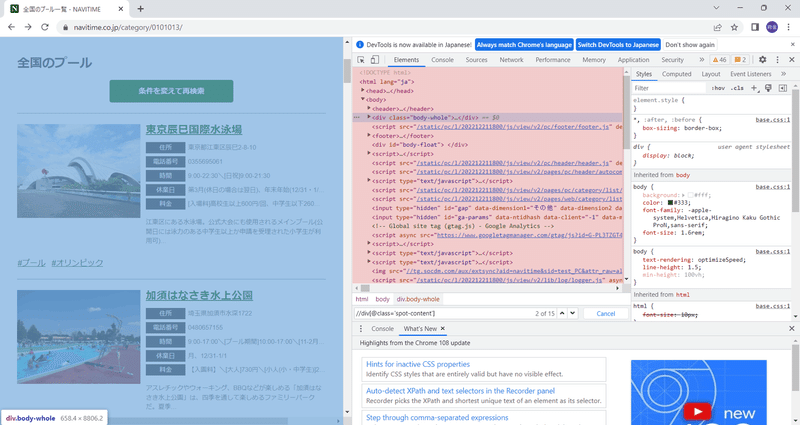
Task: Switch to the Console tab
Action: 442,60
